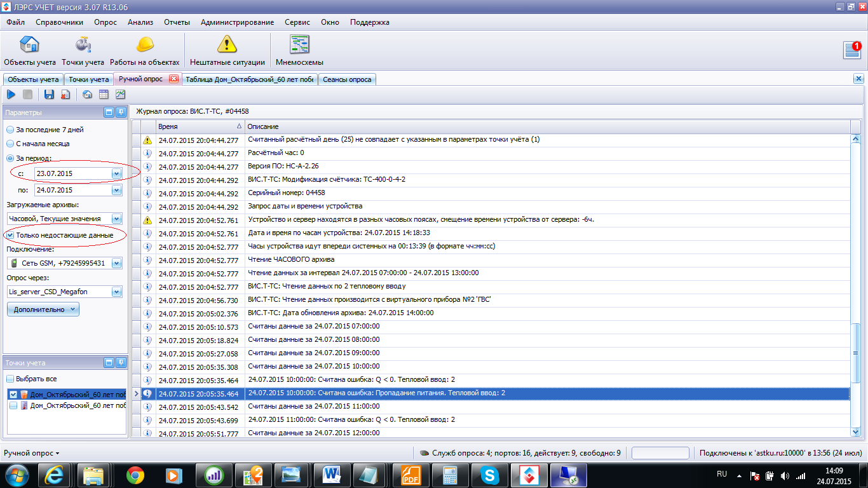The image size is (868, 488).
Task: Open Skype from the taskbar
Action: [489, 475]
